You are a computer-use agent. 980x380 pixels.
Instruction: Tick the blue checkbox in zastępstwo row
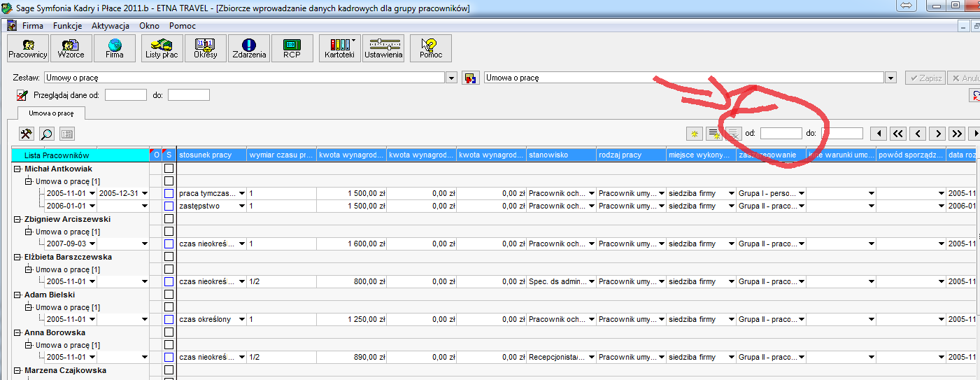point(169,206)
